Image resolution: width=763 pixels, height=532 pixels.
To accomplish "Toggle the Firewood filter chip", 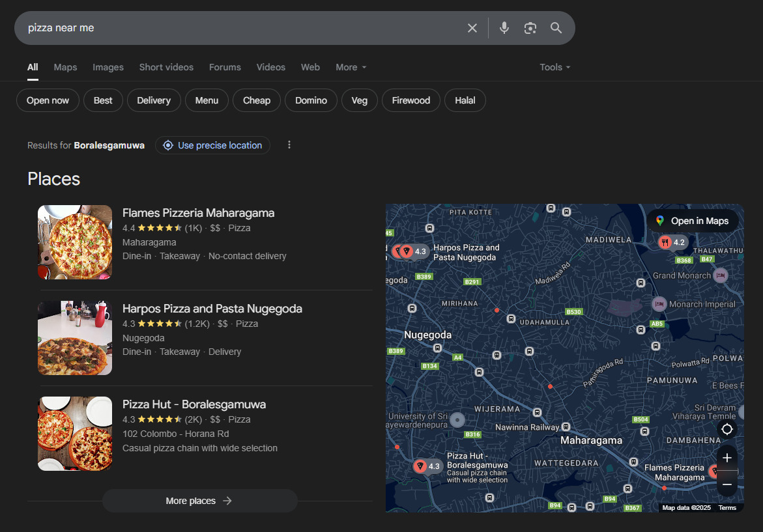I will [411, 101].
